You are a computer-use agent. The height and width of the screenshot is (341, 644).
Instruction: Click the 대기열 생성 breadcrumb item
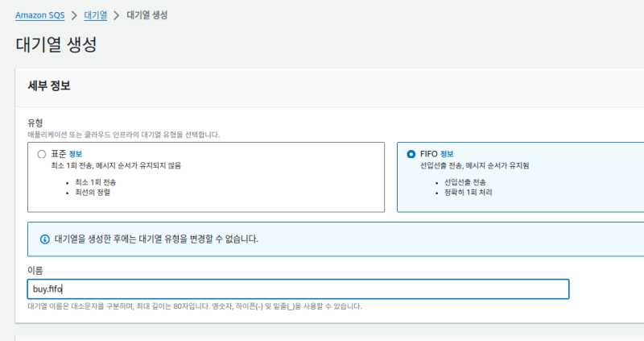pos(147,15)
